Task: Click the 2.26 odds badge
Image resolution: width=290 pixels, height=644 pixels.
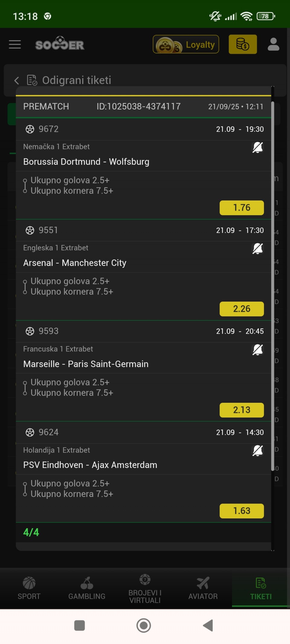Action: (241, 309)
